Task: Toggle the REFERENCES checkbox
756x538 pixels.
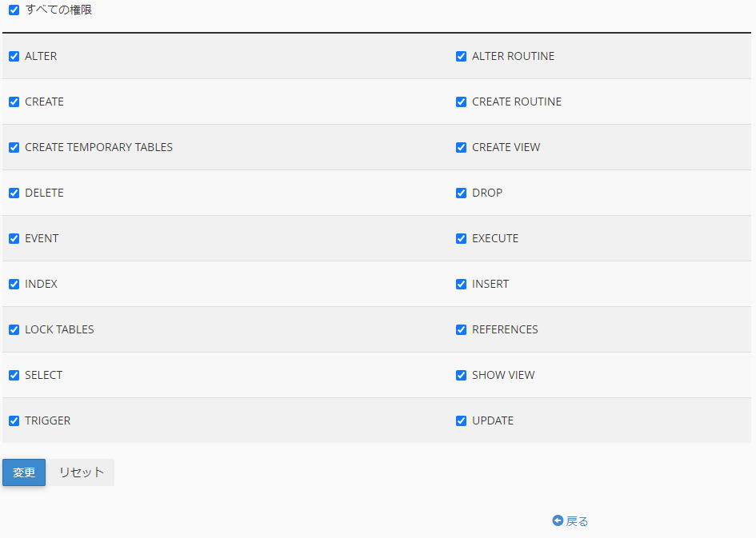Action: [x=461, y=330]
